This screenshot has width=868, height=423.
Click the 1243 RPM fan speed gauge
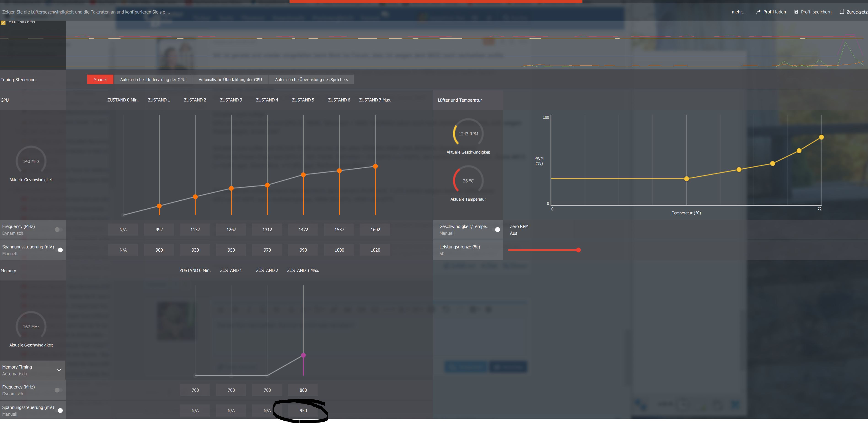468,133
